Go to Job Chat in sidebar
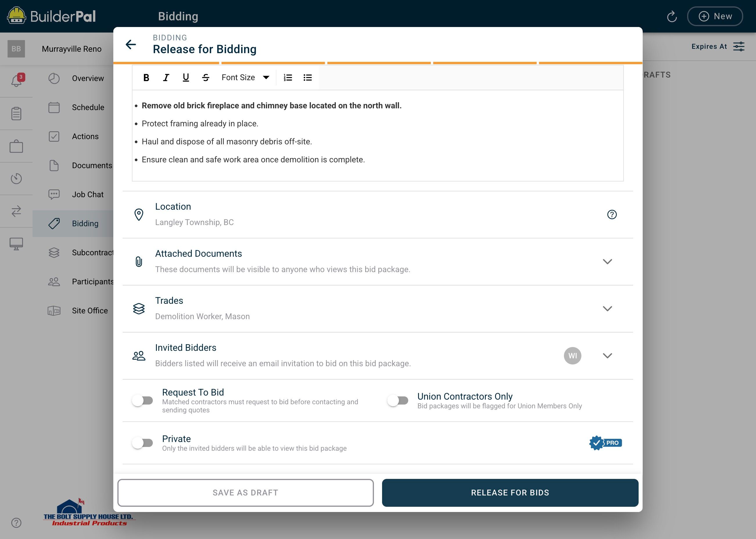 coord(88,195)
